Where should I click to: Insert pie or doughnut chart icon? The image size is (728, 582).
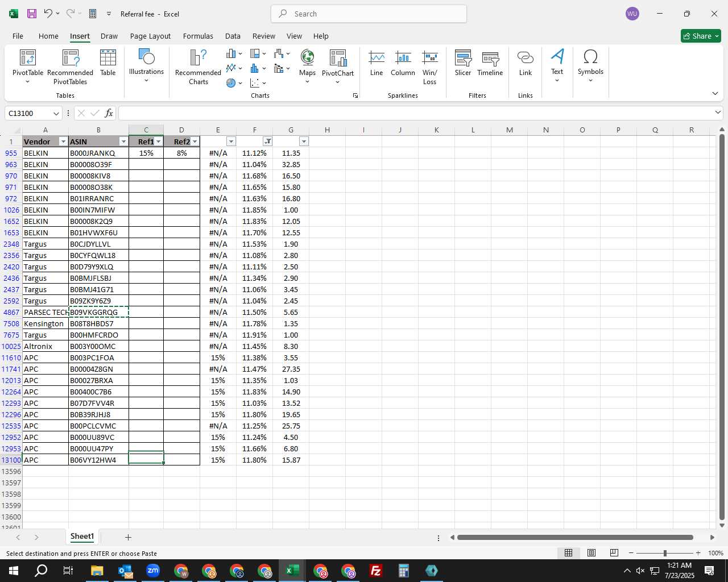[234, 83]
